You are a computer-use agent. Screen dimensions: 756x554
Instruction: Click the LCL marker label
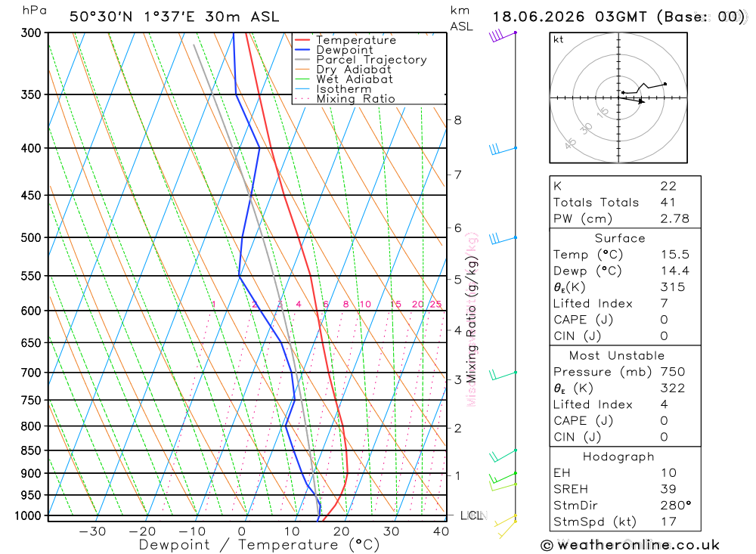pos(472,516)
